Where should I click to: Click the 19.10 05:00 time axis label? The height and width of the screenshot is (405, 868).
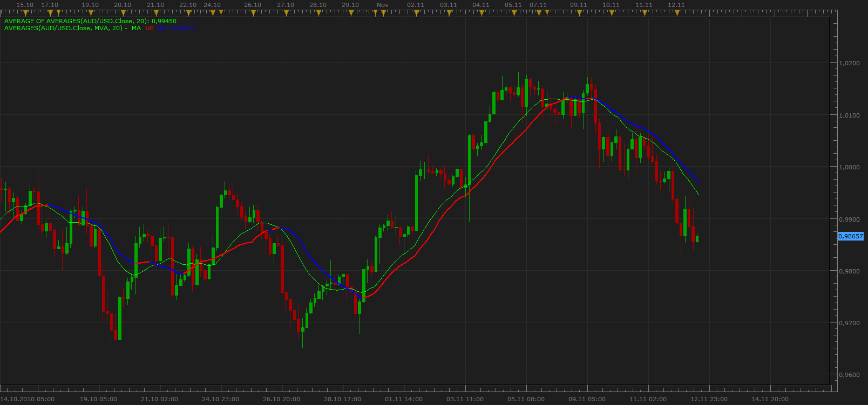[98, 399]
